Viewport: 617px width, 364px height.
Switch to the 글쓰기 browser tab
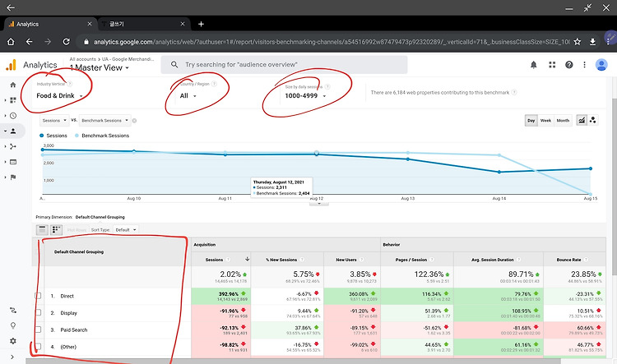point(143,24)
